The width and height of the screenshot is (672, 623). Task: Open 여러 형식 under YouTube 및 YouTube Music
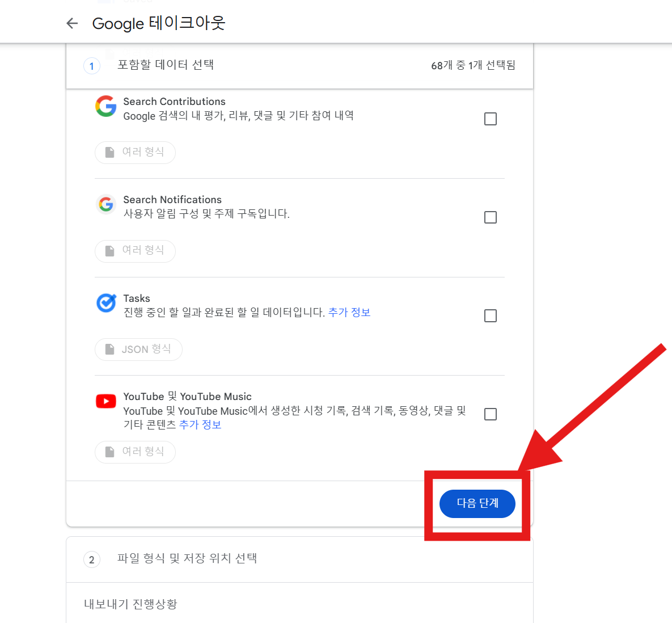click(135, 452)
